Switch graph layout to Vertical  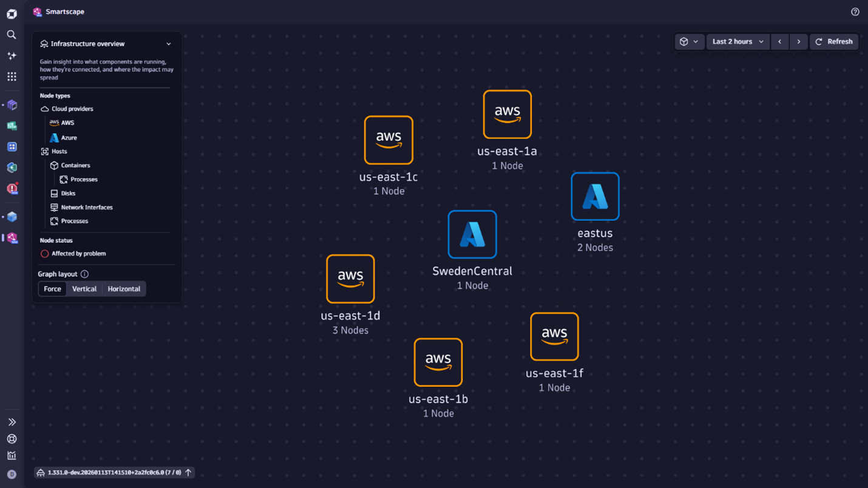(x=84, y=289)
